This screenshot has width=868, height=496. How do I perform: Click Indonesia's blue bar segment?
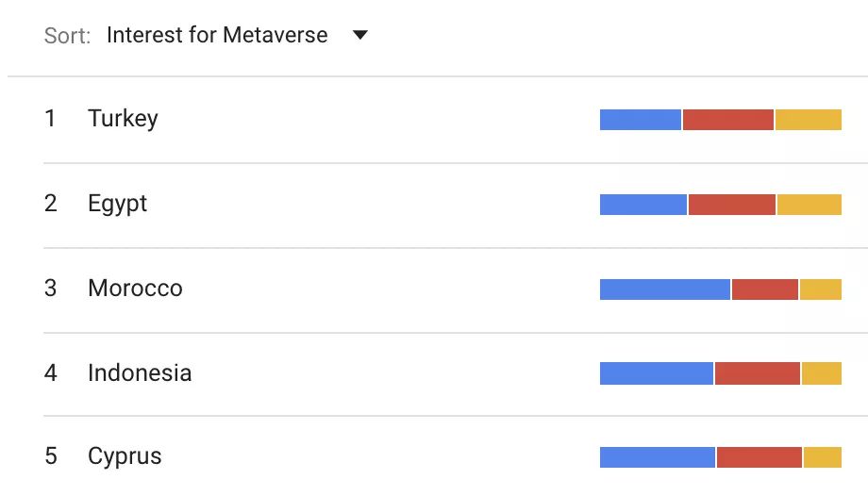657,373
